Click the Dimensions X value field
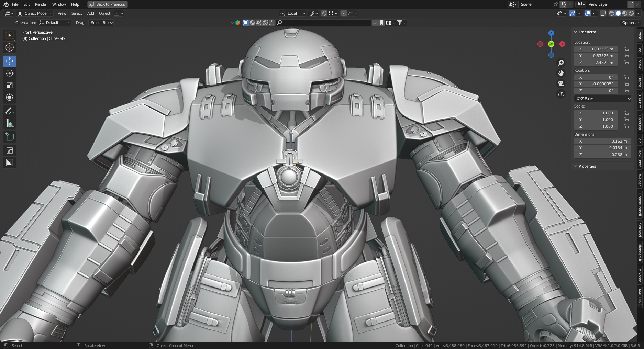 [x=603, y=141]
